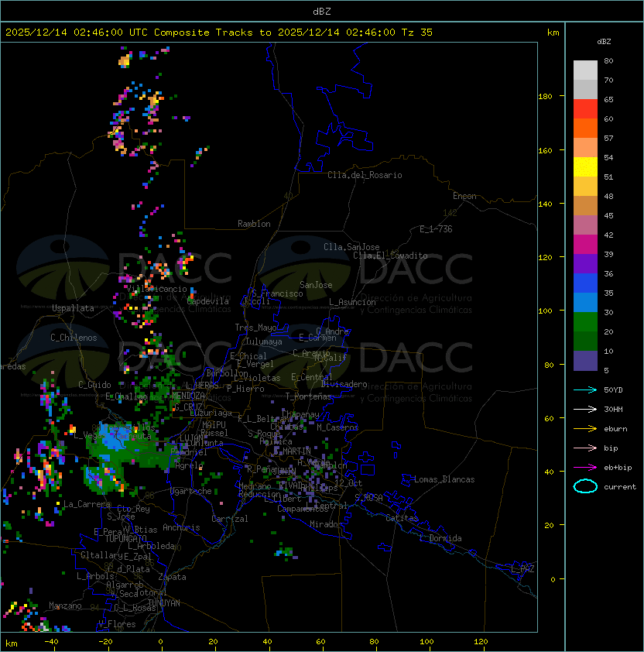Viewport: 644px width, 652px height.
Task: Click the 'Catitas' map label
Action: (x=402, y=518)
